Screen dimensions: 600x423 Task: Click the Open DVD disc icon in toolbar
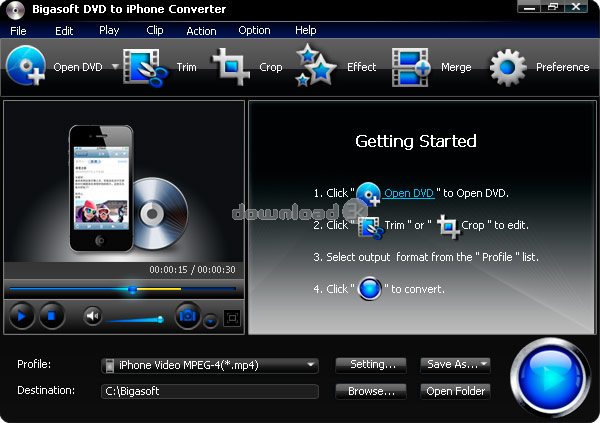tap(26, 65)
